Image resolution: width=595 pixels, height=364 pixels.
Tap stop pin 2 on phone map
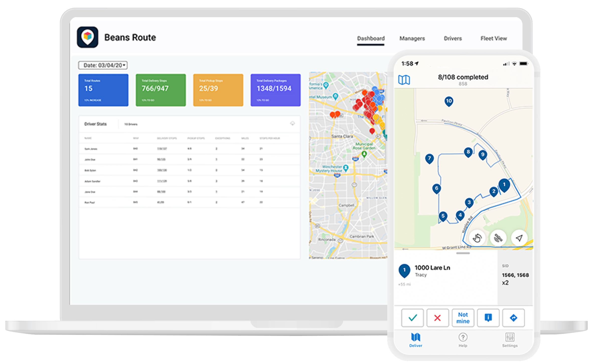tap(494, 192)
